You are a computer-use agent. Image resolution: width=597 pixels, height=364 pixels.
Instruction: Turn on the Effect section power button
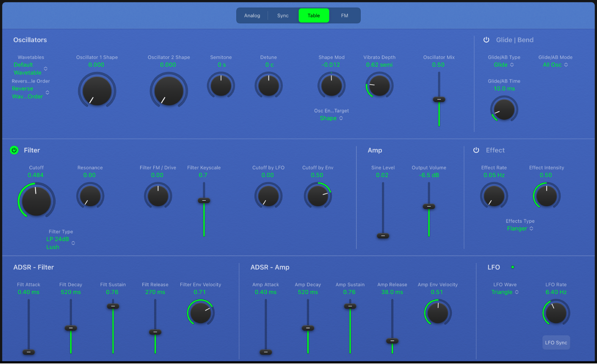(x=476, y=150)
